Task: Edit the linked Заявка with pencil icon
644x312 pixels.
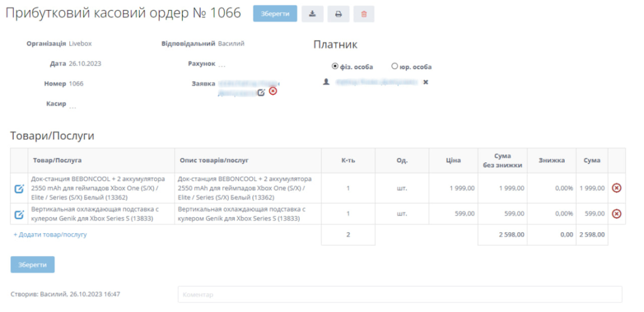Action: point(261,92)
